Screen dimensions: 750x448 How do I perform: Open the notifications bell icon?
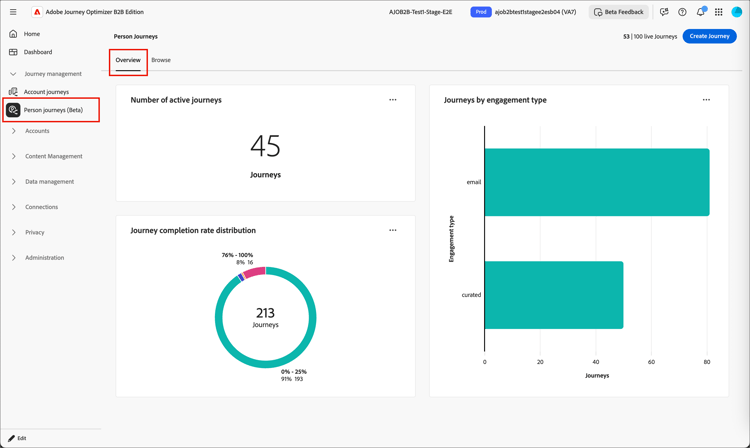coord(700,12)
